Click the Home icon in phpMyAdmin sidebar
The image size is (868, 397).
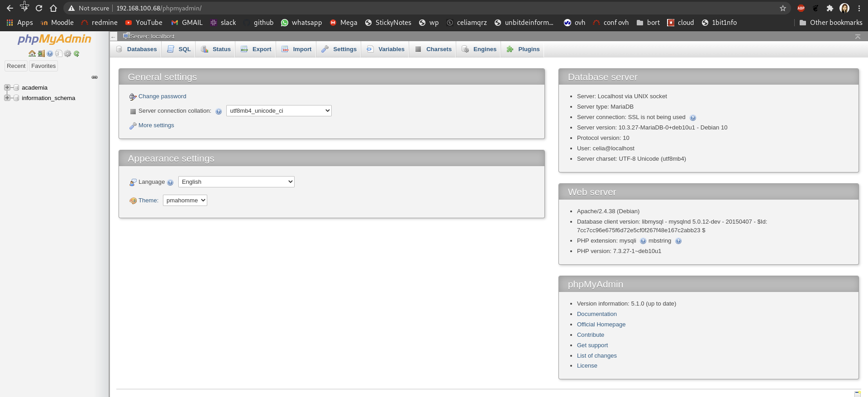32,53
